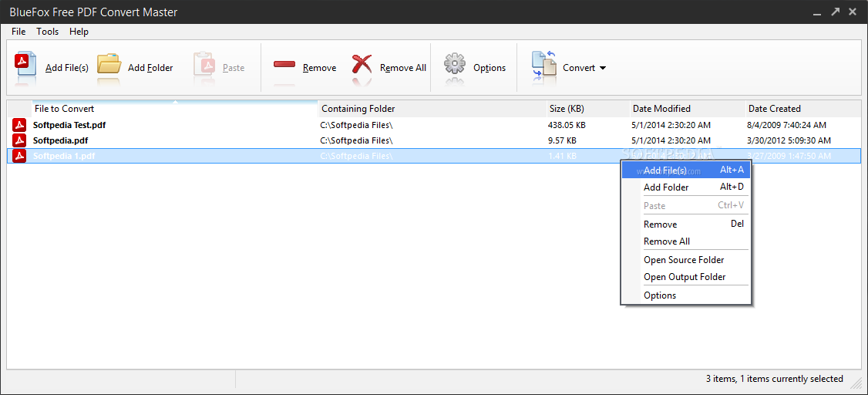Click the Add File(s) toolbar label
This screenshot has height=395, width=868.
[67, 68]
